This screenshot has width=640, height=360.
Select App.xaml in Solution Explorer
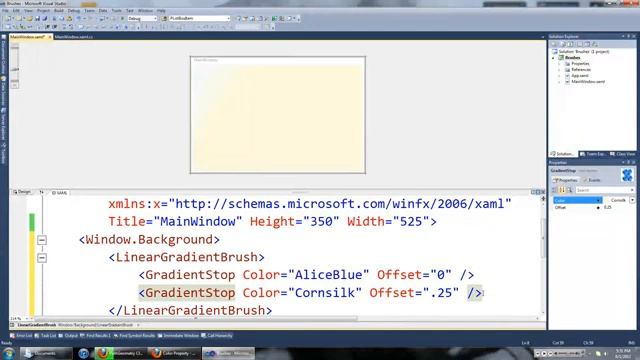pos(580,76)
